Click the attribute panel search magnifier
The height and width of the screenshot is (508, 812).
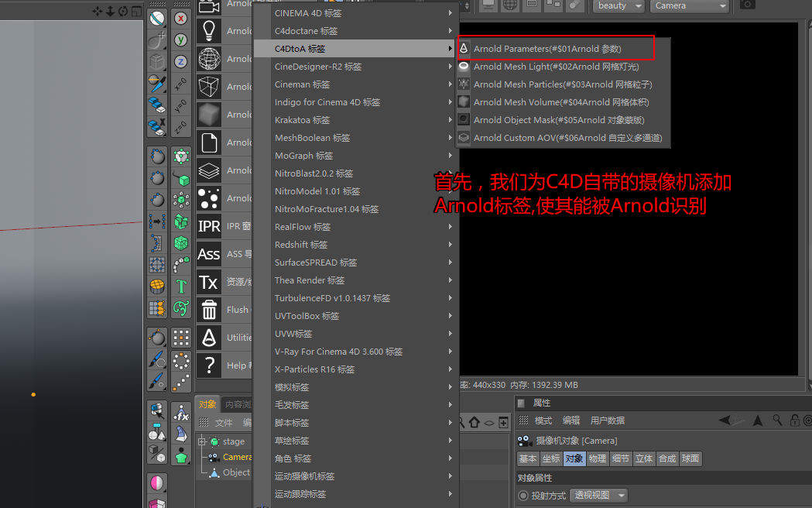point(777,420)
